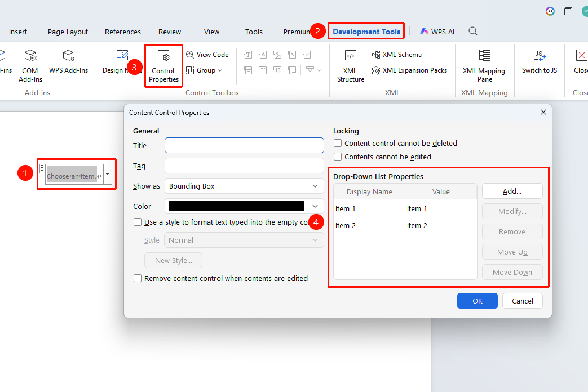The height and width of the screenshot is (392, 588).
Task: Focus the Title input field
Action: tap(244, 145)
